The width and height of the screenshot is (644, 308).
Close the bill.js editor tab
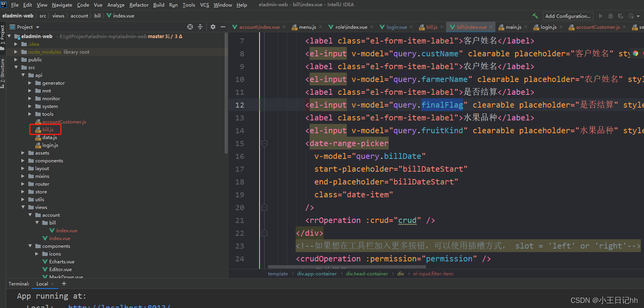pyautogui.click(x=442, y=27)
